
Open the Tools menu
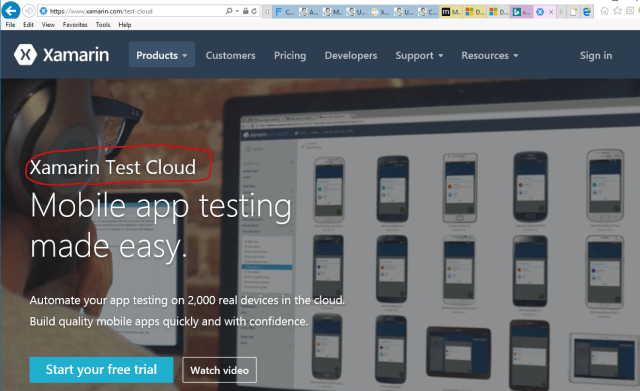click(x=103, y=24)
